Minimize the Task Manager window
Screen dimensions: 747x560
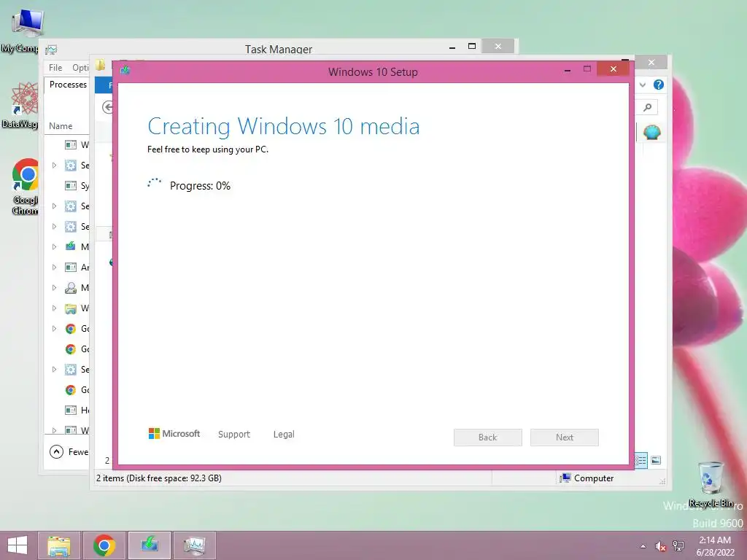point(452,46)
